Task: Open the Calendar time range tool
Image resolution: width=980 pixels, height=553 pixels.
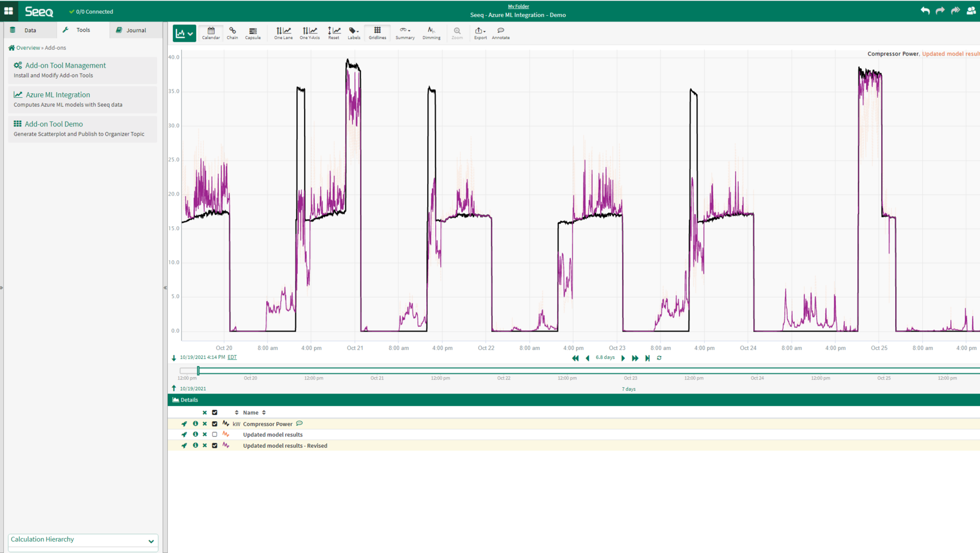Action: tap(210, 32)
